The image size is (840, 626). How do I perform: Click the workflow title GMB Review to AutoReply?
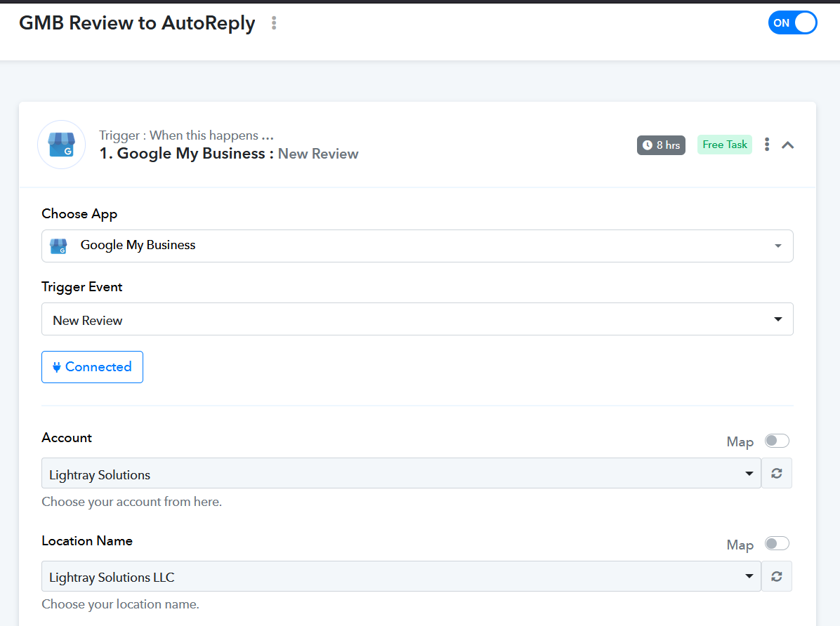pyautogui.click(x=137, y=23)
